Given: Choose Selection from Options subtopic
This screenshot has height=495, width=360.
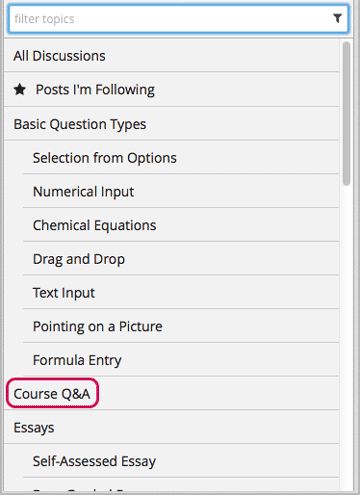Looking at the screenshot, I should 181,158.
